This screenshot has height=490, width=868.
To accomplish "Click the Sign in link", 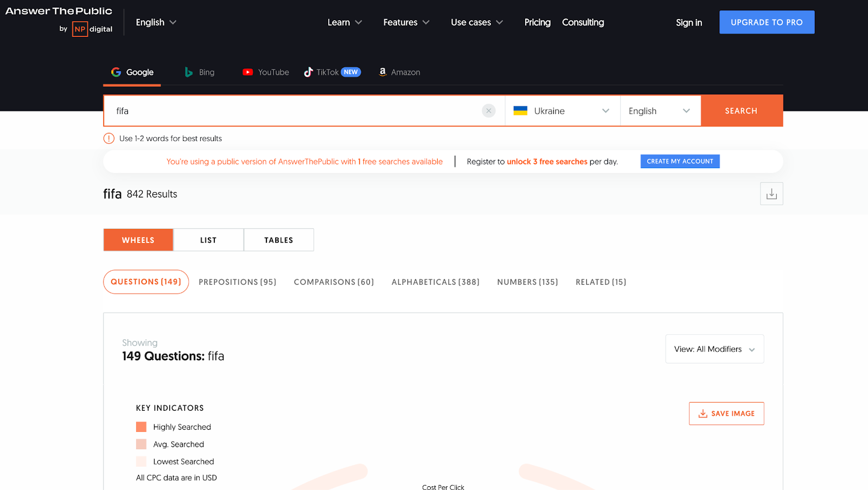I will coord(689,22).
